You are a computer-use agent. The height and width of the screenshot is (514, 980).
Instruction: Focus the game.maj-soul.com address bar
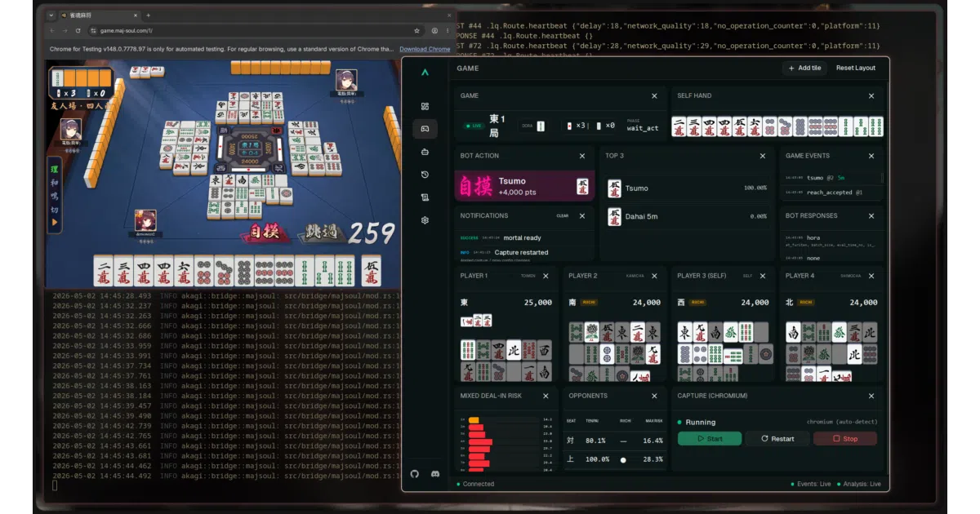click(x=256, y=30)
